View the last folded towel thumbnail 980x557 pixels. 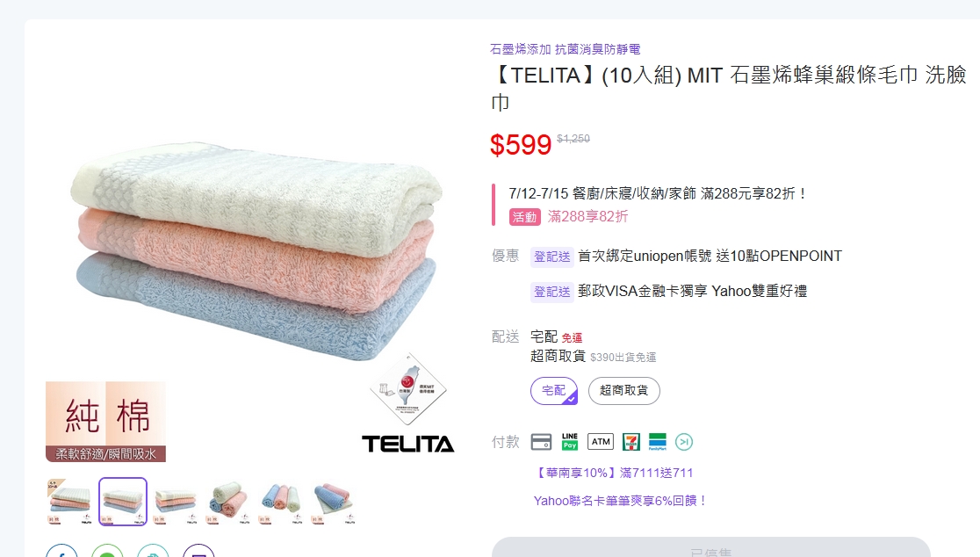pyautogui.click(x=334, y=502)
